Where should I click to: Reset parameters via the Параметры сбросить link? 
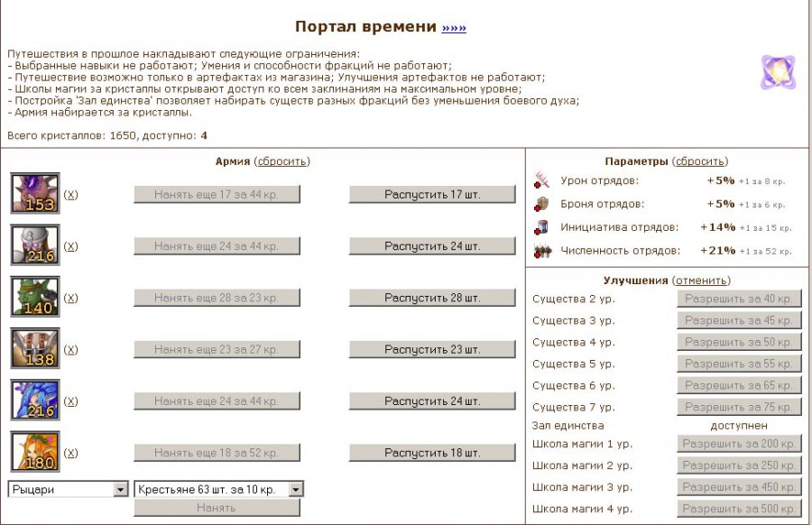click(x=700, y=161)
